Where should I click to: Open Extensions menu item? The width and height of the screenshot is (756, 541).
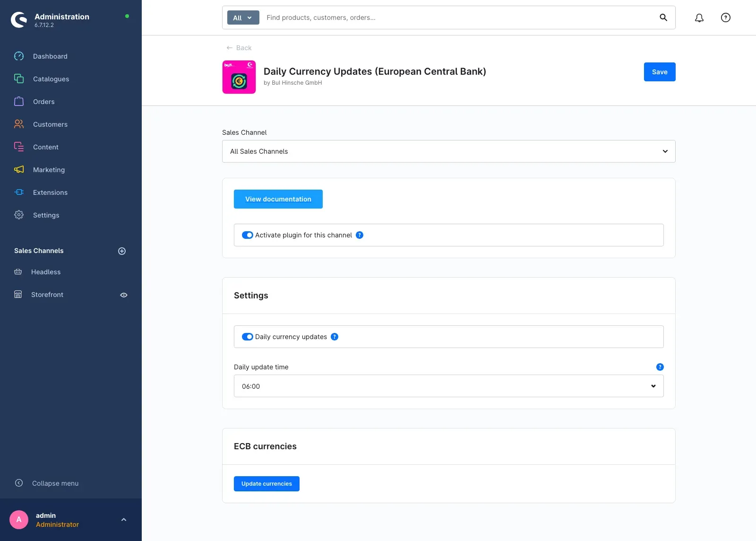point(50,192)
